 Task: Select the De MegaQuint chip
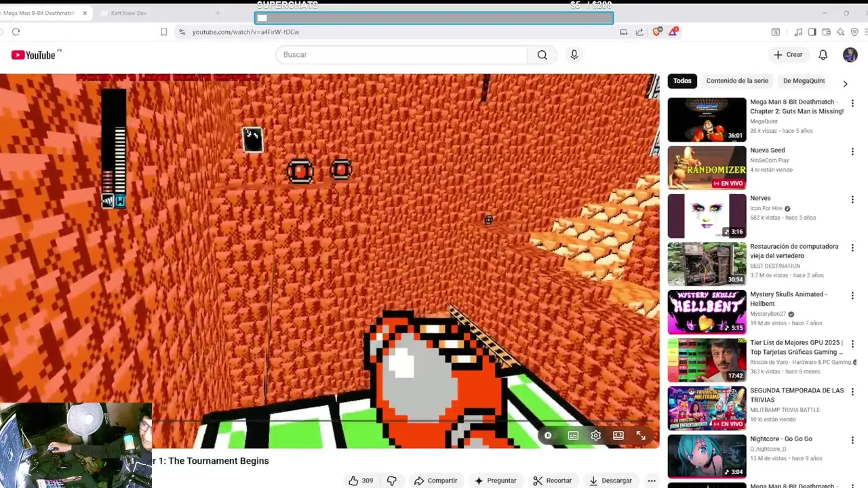(x=804, y=81)
